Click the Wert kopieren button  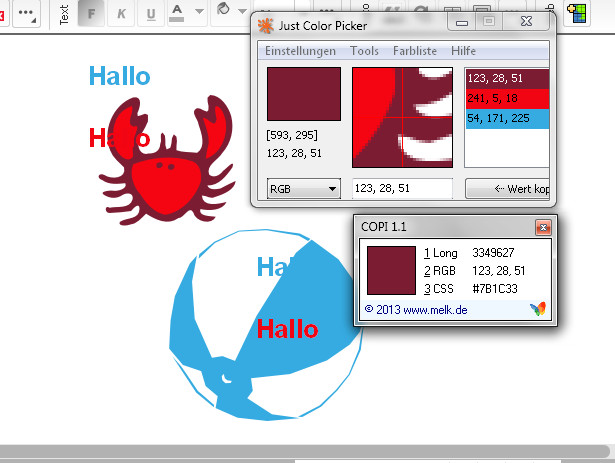pyautogui.click(x=507, y=189)
